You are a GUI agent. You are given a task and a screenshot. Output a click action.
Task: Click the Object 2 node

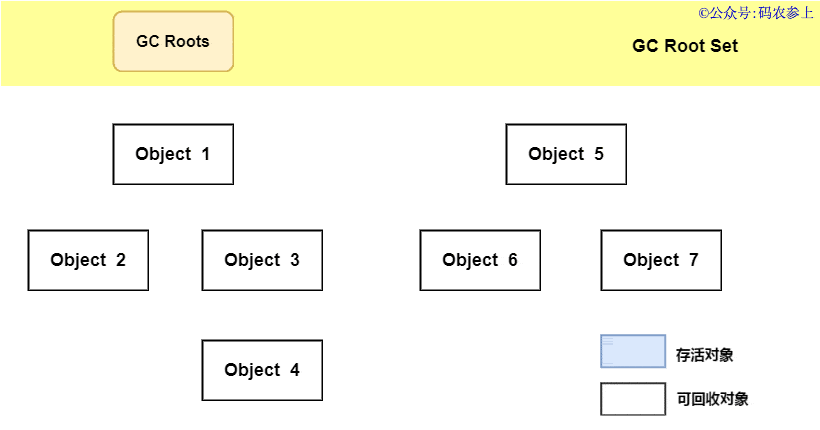tap(88, 260)
